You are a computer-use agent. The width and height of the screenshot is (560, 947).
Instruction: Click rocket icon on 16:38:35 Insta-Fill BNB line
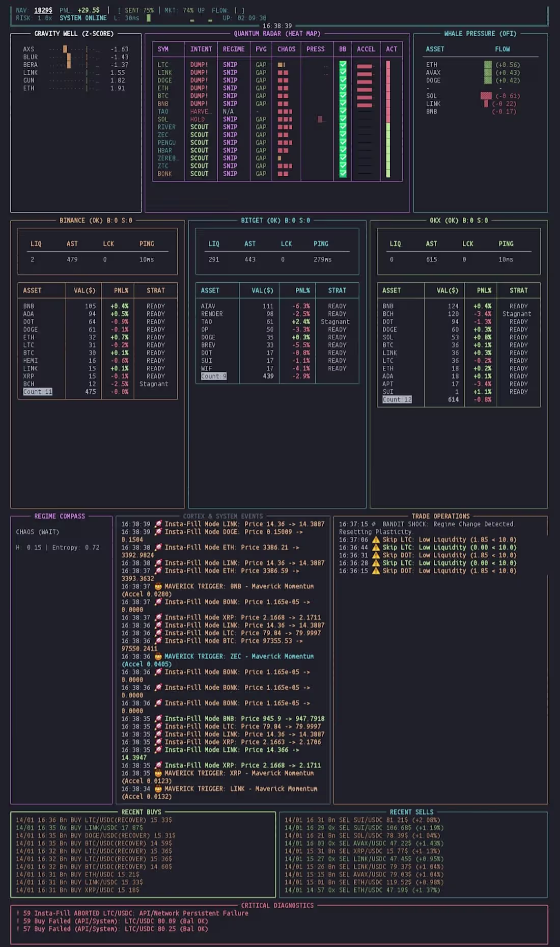coord(158,718)
